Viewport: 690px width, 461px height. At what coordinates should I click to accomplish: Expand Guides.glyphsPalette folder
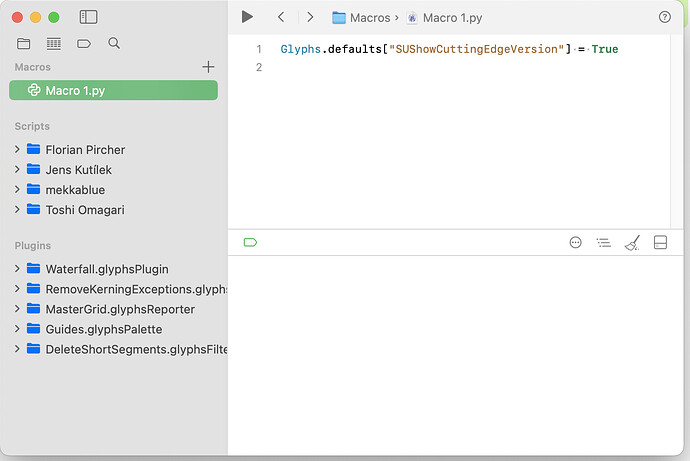pyautogui.click(x=17, y=329)
